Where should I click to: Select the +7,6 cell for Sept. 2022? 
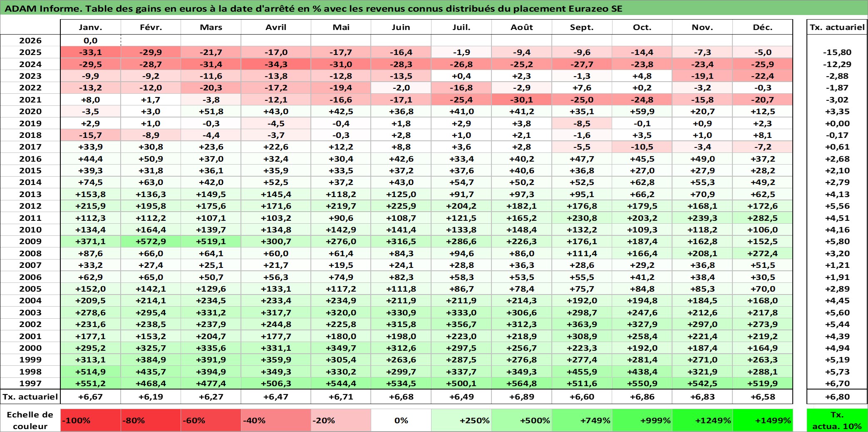[x=582, y=87]
